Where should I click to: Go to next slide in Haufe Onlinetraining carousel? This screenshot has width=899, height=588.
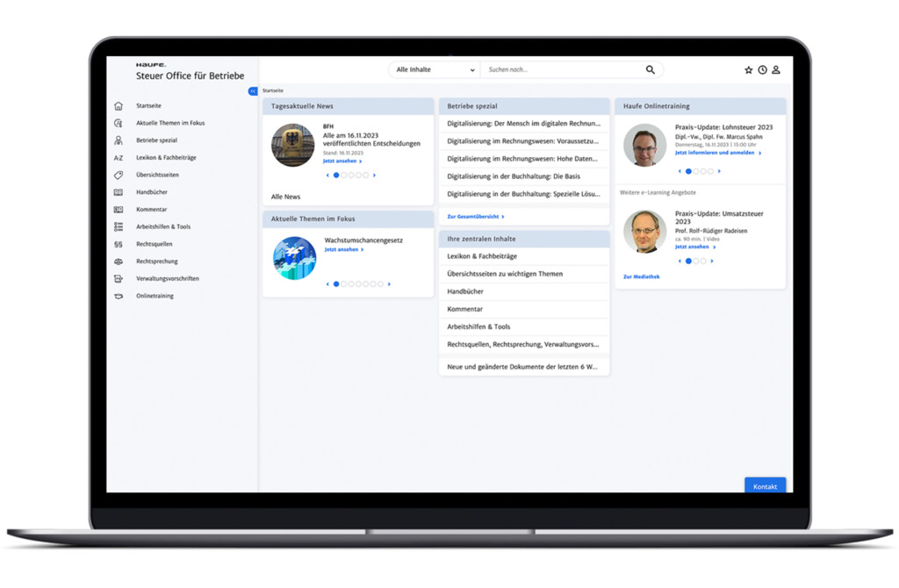719,171
